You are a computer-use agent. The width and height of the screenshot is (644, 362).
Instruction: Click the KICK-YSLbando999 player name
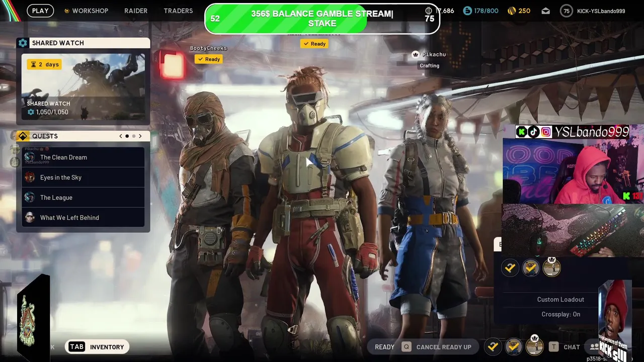point(601,11)
